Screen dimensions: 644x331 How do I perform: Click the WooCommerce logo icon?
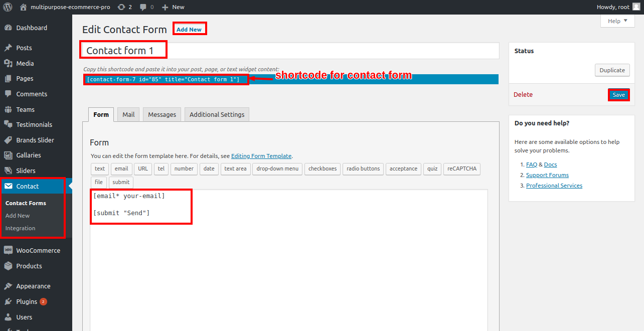click(8, 250)
